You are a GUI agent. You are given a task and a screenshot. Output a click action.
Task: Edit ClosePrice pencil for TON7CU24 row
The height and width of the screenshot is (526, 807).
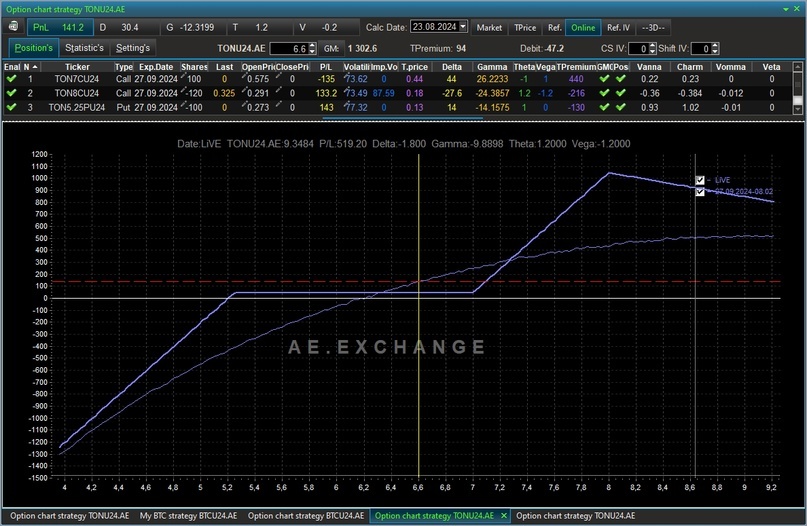pos(278,76)
